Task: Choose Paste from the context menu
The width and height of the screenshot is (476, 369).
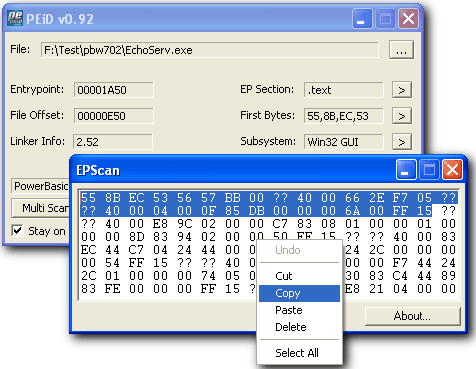Action: (299, 310)
